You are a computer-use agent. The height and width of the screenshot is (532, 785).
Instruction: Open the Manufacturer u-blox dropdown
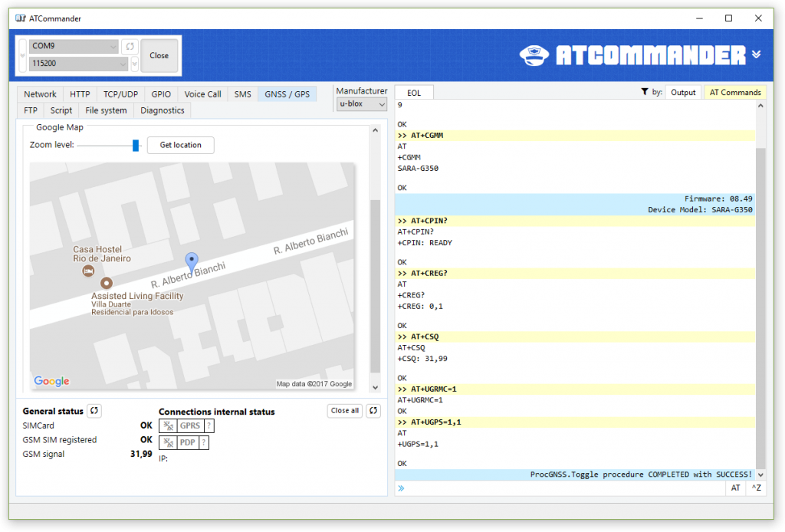click(362, 104)
